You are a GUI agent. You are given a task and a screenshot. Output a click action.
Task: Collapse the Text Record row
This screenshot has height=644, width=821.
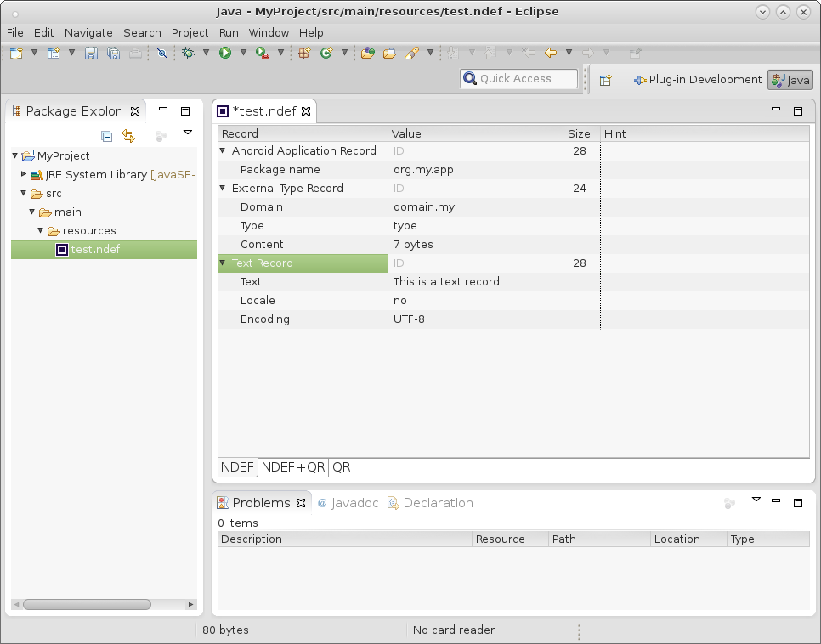pyautogui.click(x=223, y=263)
